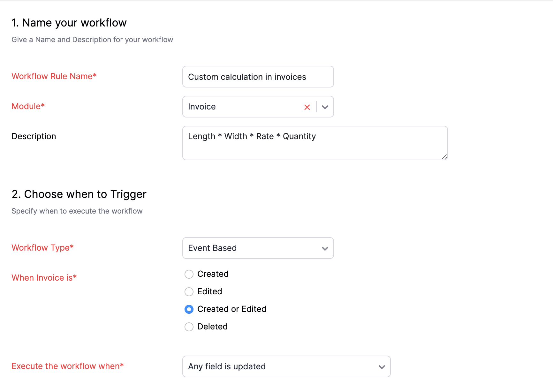Select the Deleted radio option

(189, 327)
